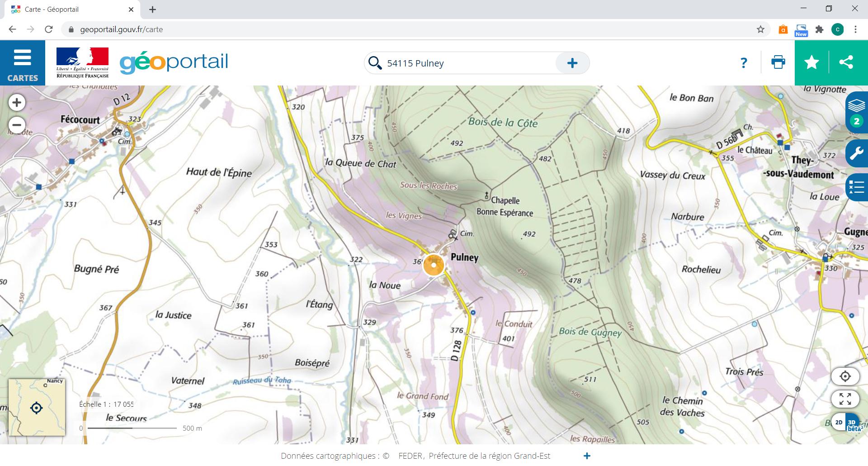Share the map with share icon
This screenshot has width=868, height=466.
click(846, 62)
